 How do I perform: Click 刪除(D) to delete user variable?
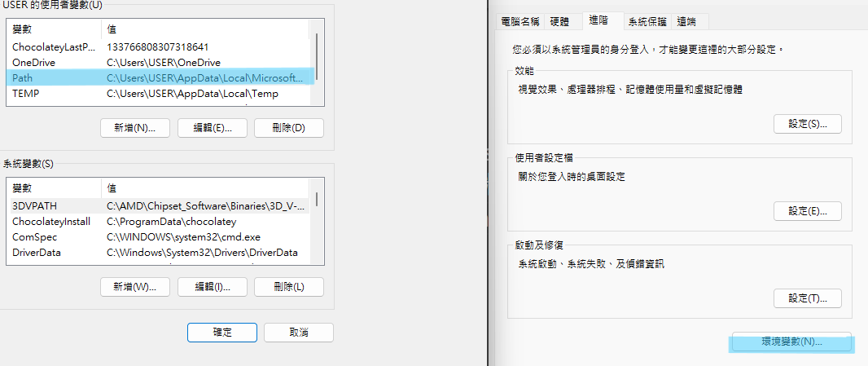[288, 128]
